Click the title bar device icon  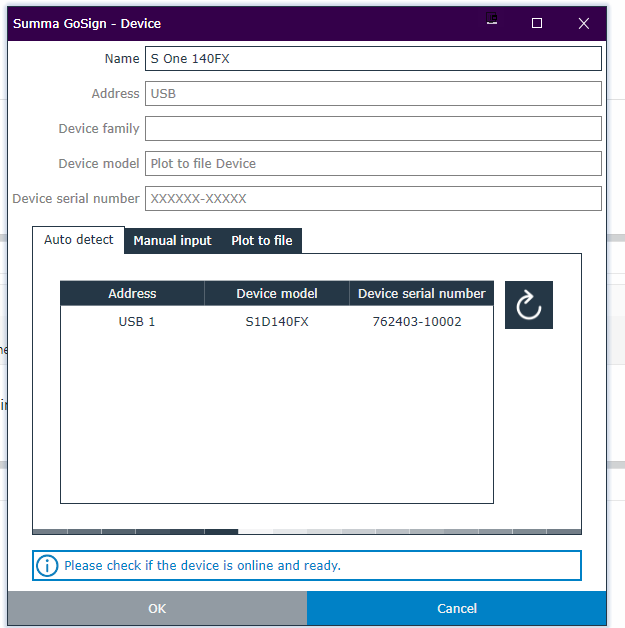point(492,18)
